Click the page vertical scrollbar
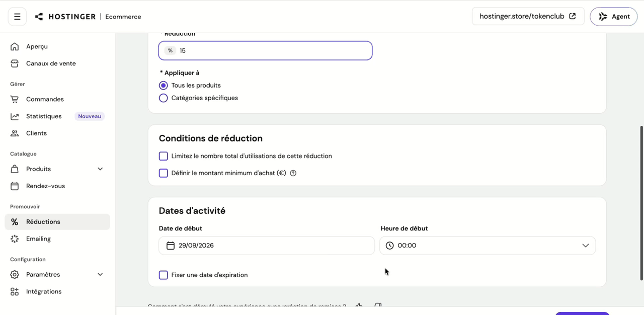Viewport: 644px width, 315px height. point(641,203)
